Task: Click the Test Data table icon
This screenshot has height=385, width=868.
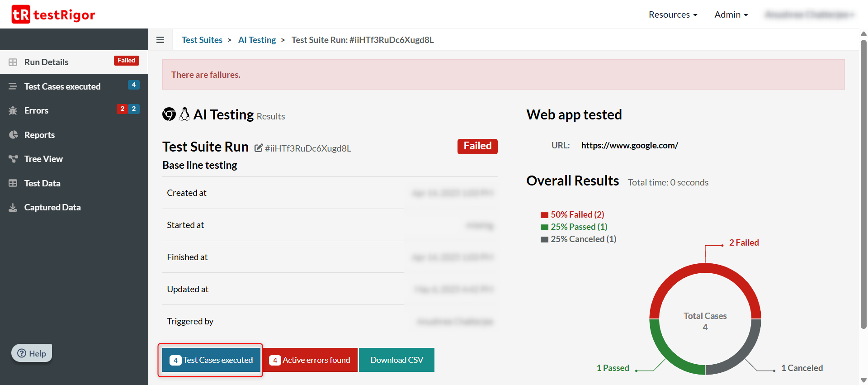Action: tap(13, 183)
